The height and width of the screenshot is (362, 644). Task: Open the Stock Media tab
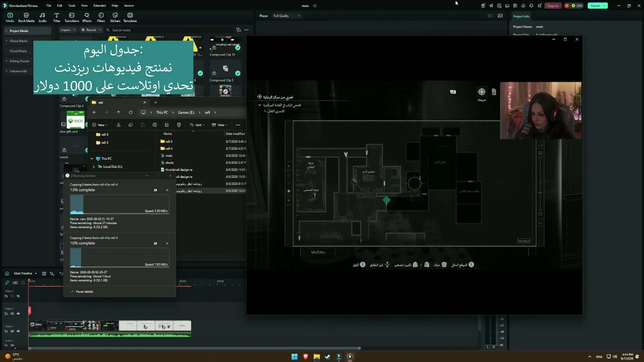26,18
